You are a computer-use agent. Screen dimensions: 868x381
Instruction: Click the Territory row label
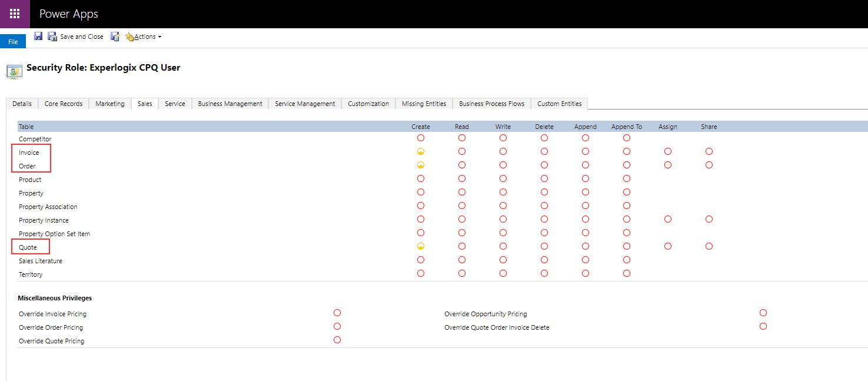[31, 274]
